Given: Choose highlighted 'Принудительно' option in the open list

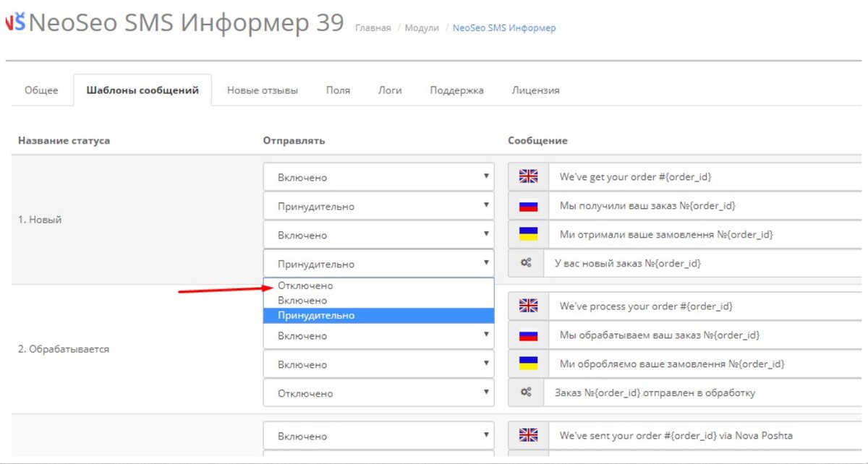Looking at the screenshot, I should click(x=378, y=315).
